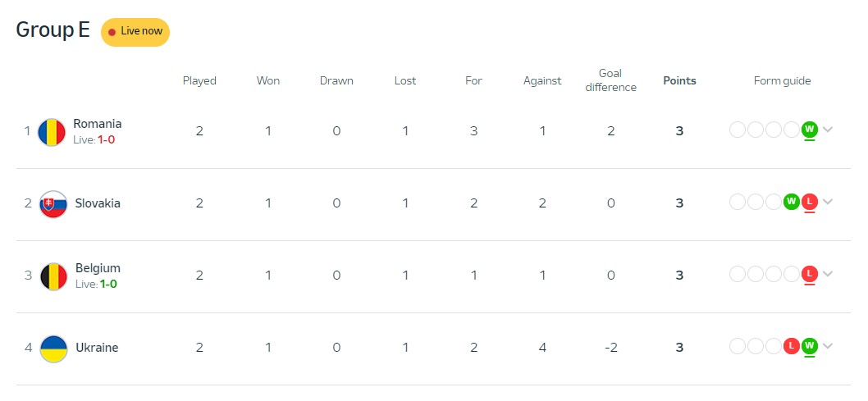Click Romania's green W form badge
The image size is (868, 401).
(809, 130)
